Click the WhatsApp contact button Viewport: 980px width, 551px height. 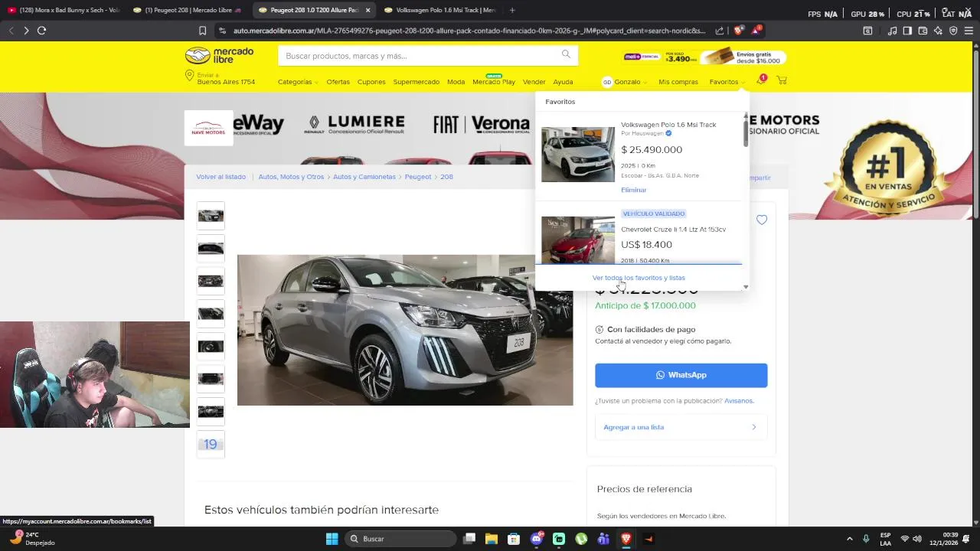click(681, 375)
